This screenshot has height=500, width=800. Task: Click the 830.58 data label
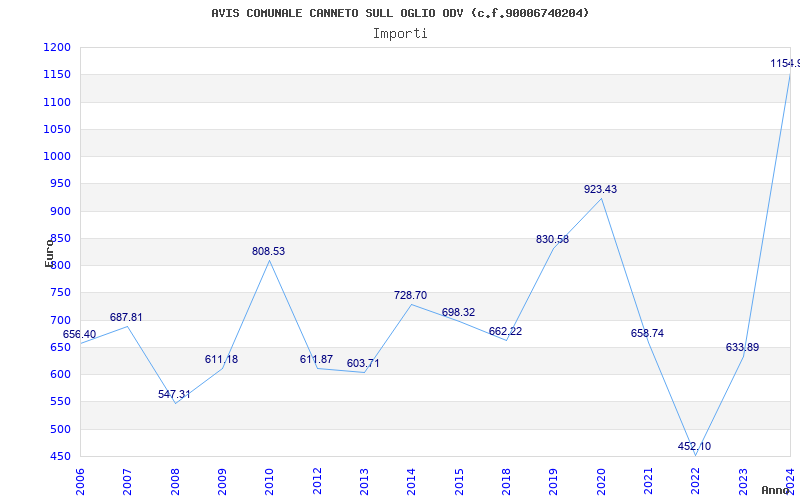[552, 239]
